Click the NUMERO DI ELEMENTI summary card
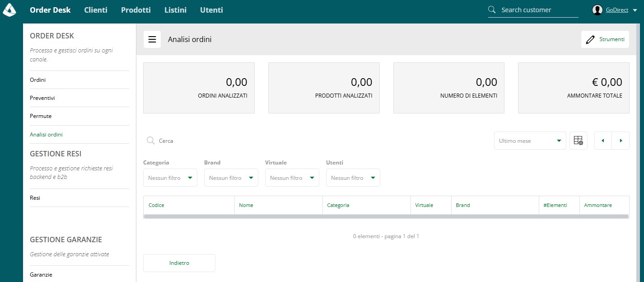 pyautogui.click(x=449, y=88)
